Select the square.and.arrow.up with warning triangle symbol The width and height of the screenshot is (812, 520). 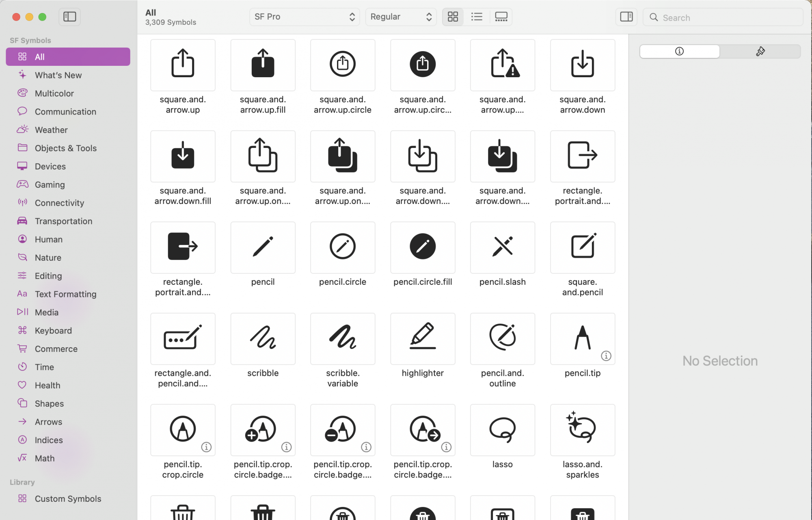pyautogui.click(x=503, y=65)
